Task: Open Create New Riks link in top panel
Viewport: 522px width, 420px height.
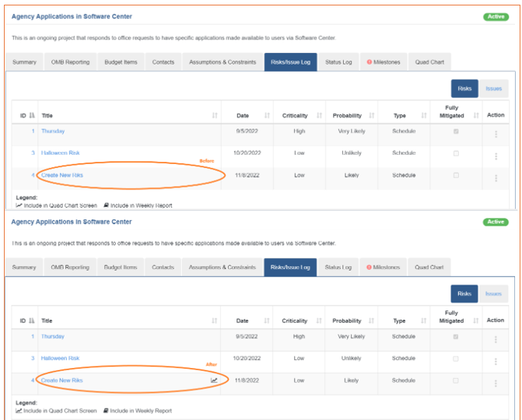Action: click(x=62, y=175)
